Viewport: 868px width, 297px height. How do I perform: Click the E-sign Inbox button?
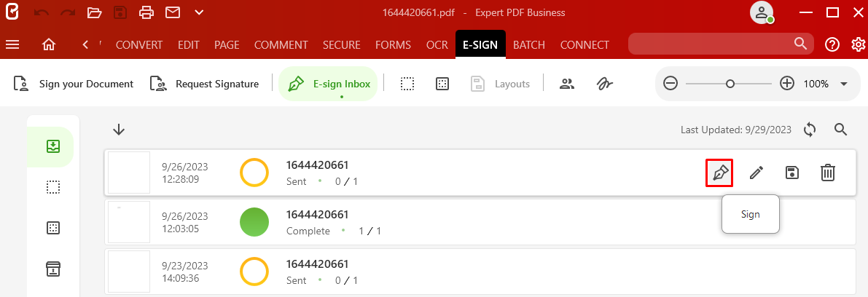pyautogui.click(x=328, y=84)
